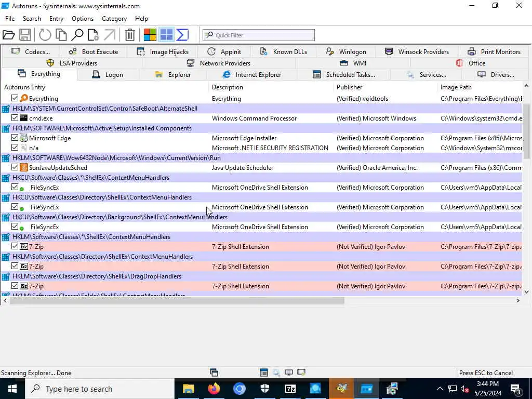The height and width of the screenshot is (399, 532).
Task: Switch to the Image Hijacks tab
Action: [x=163, y=51]
